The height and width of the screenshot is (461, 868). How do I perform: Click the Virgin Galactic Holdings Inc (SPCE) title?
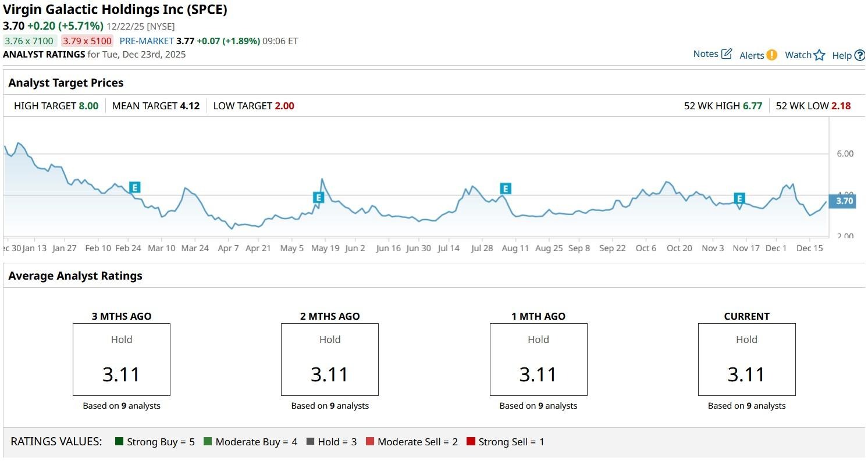point(115,9)
